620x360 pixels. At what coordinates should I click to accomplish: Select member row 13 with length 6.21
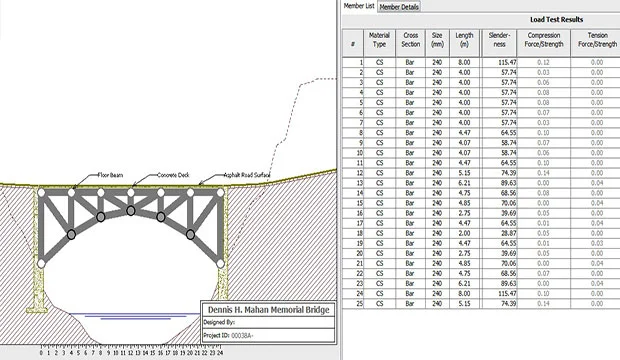pos(481,183)
